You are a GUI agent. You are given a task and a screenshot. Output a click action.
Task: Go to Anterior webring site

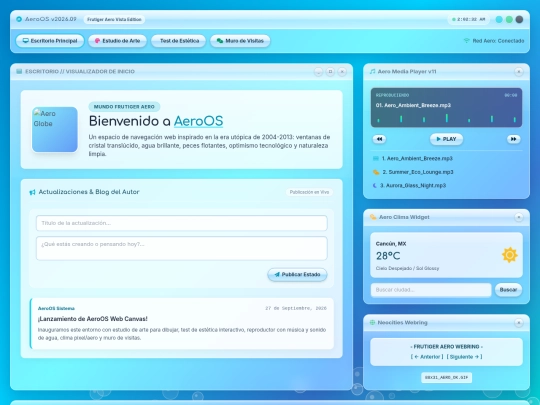(427, 357)
